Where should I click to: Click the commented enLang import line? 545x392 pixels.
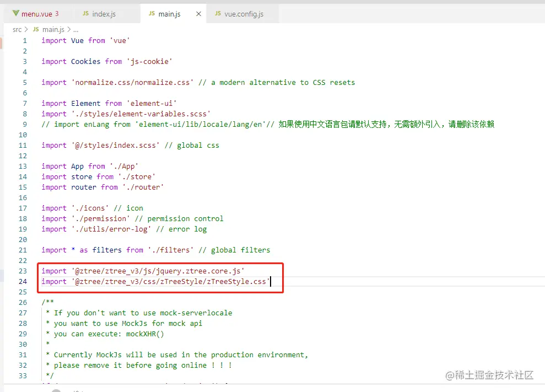268,124
